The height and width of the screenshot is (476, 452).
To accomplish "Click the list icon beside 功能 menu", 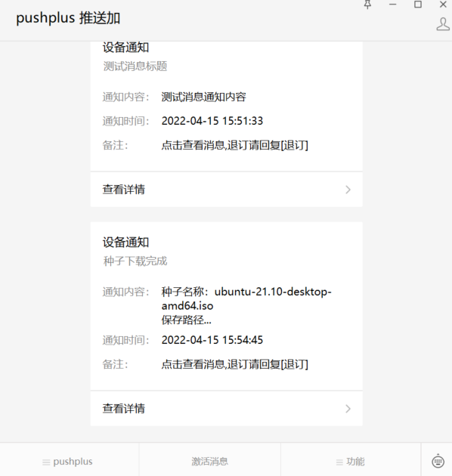I will coord(339,462).
